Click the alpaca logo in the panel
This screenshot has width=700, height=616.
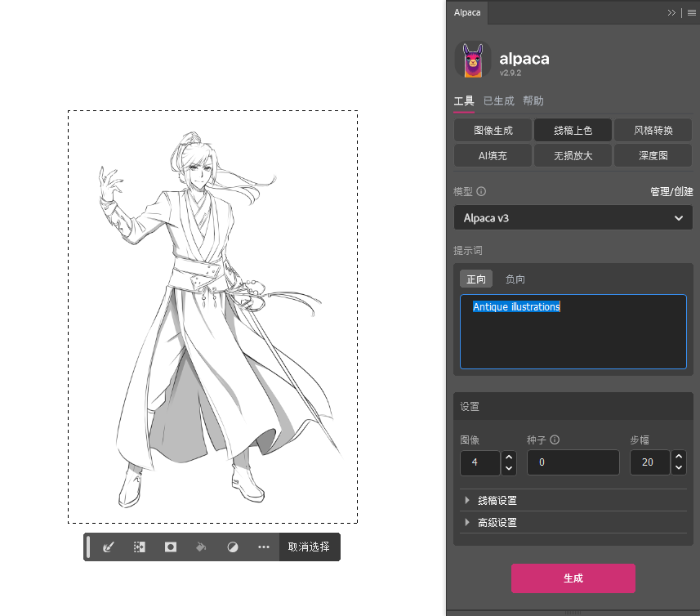click(x=472, y=59)
